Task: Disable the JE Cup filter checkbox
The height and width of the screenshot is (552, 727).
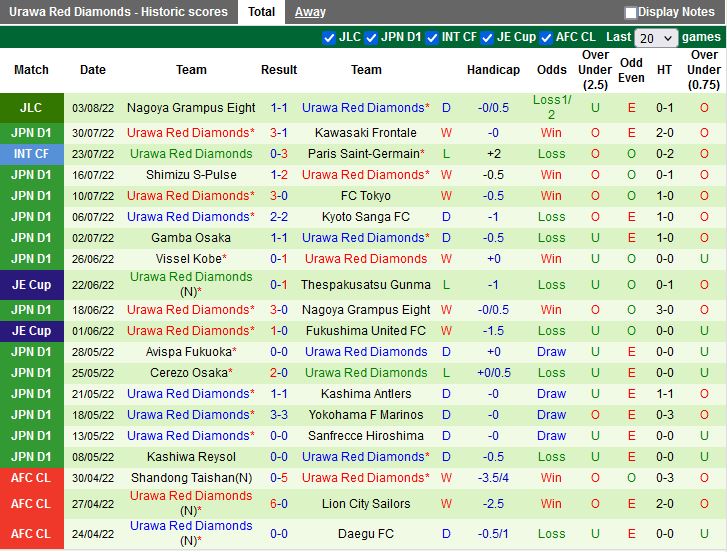Action: (x=488, y=38)
